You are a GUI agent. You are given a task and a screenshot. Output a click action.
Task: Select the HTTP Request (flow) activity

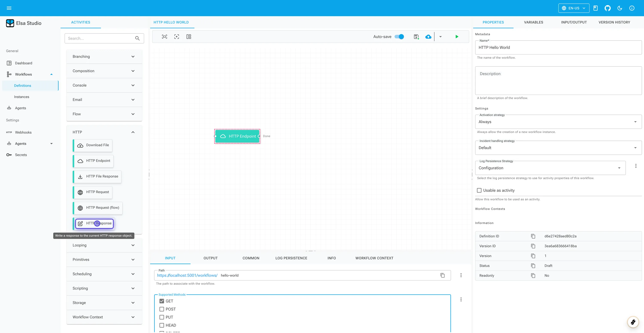point(98,208)
